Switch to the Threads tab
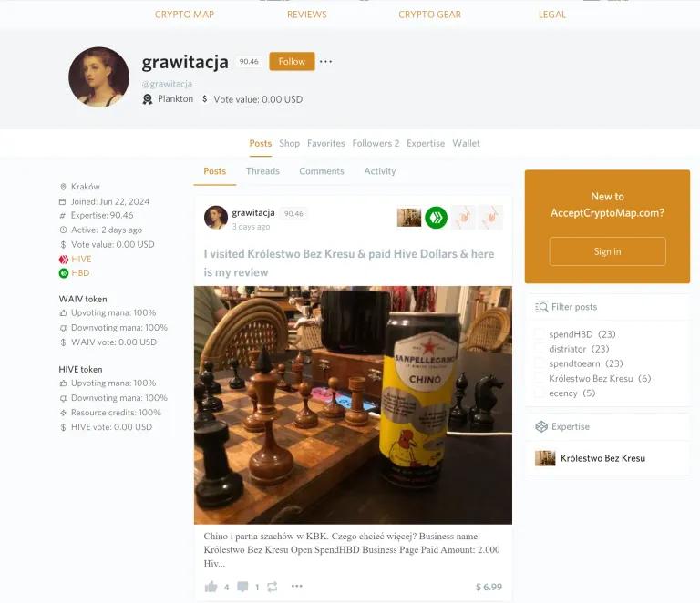Image resolution: width=700 pixels, height=603 pixels. [x=262, y=171]
